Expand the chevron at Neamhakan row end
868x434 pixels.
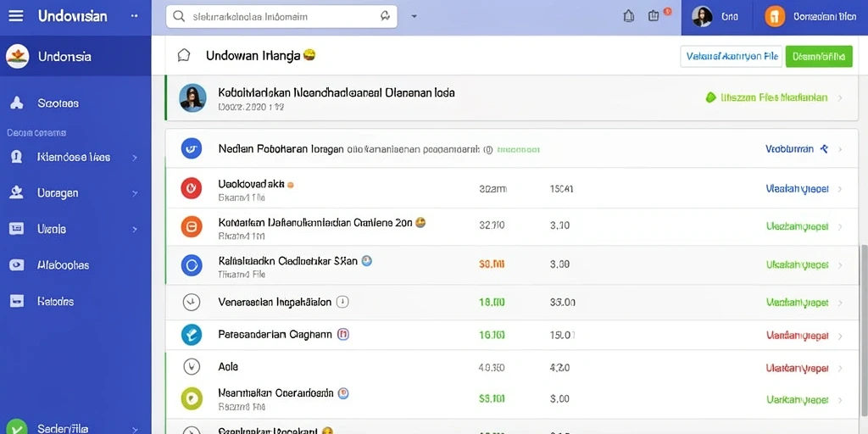click(840, 400)
